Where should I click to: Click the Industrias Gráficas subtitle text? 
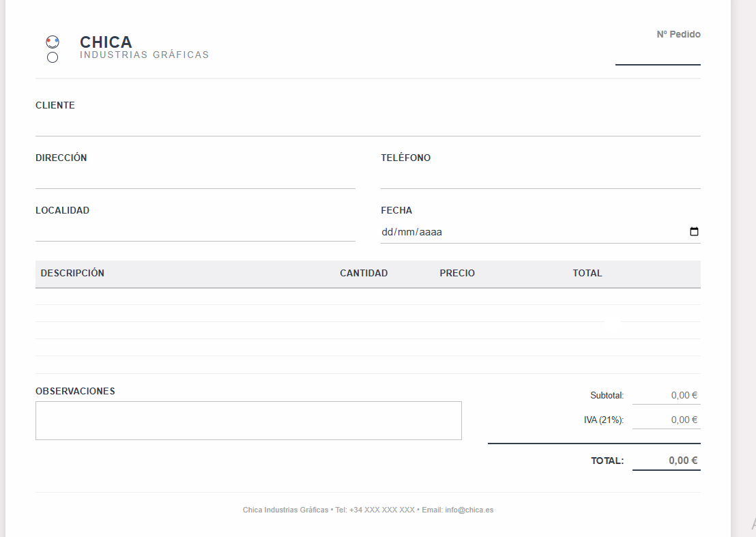point(145,55)
